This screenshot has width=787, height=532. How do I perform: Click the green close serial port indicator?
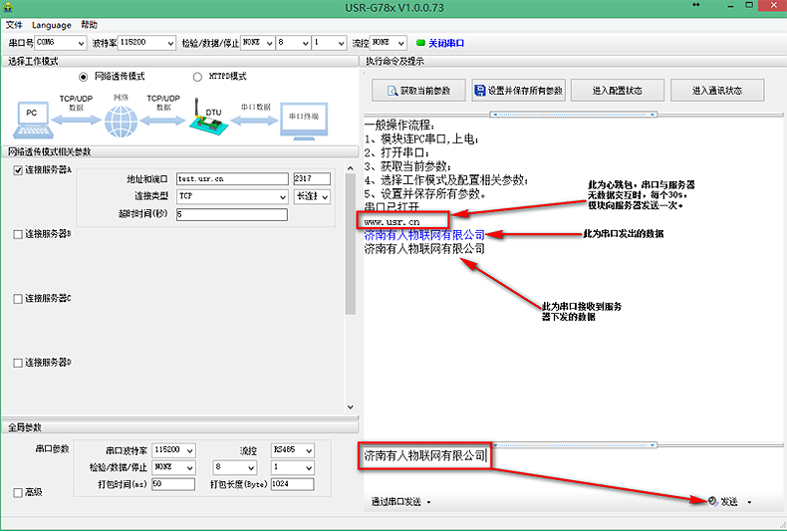coord(421,43)
